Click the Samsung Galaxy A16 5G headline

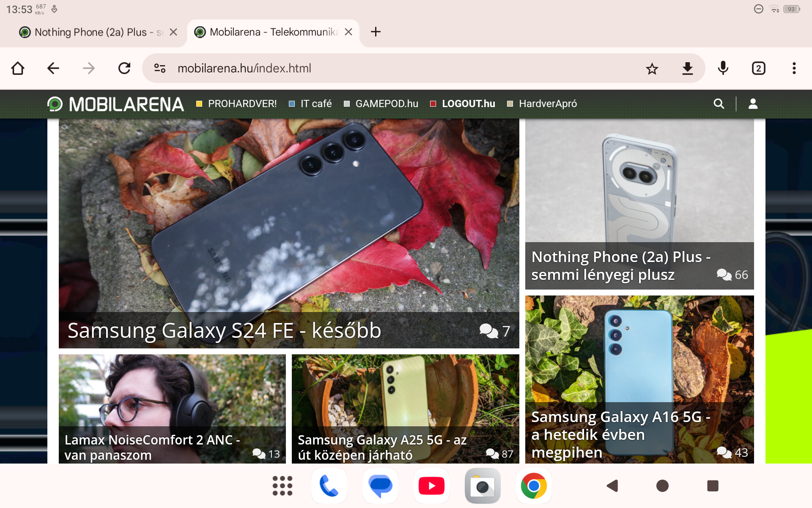click(621, 435)
